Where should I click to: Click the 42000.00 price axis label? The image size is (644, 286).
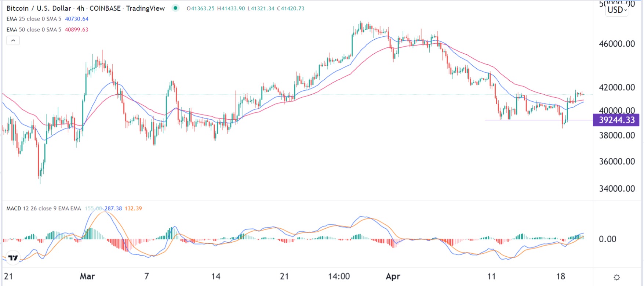pyautogui.click(x=617, y=87)
